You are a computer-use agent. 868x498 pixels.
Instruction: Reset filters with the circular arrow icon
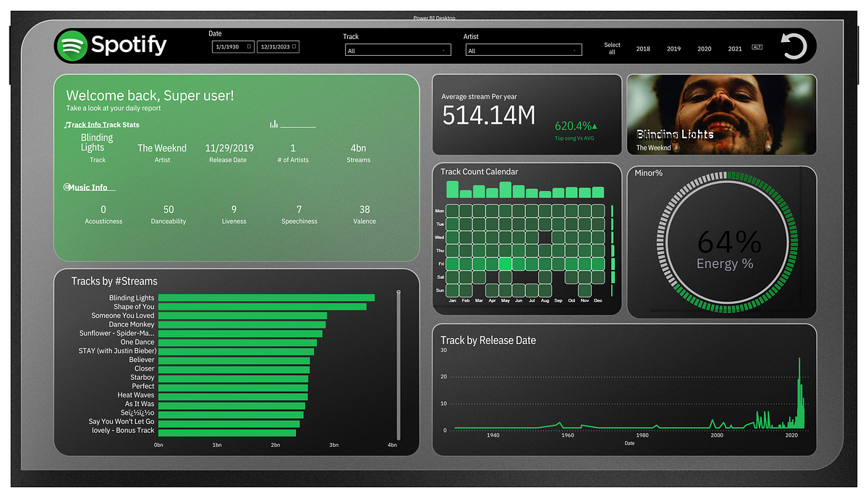pos(793,46)
